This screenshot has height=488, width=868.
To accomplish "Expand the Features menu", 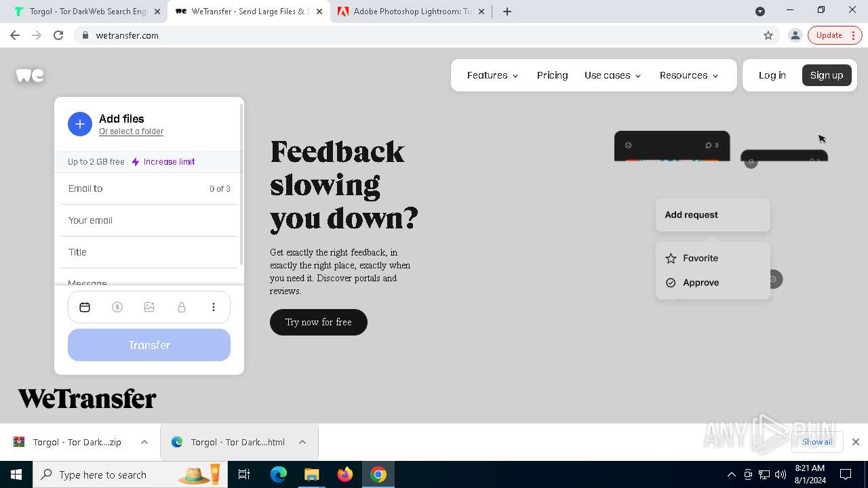I will (493, 75).
